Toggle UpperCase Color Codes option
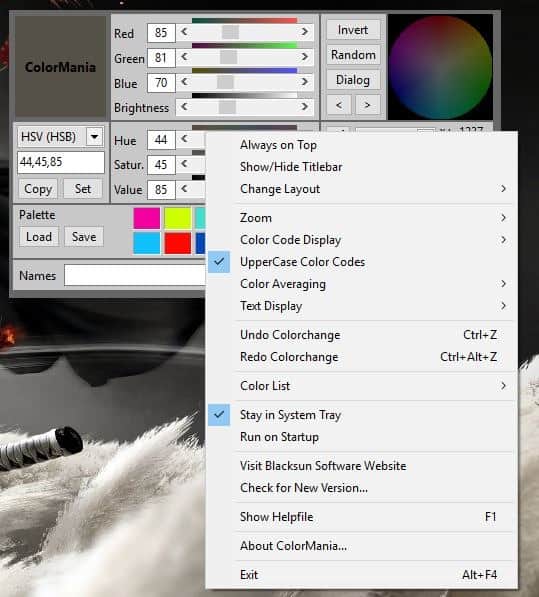 [361, 262]
